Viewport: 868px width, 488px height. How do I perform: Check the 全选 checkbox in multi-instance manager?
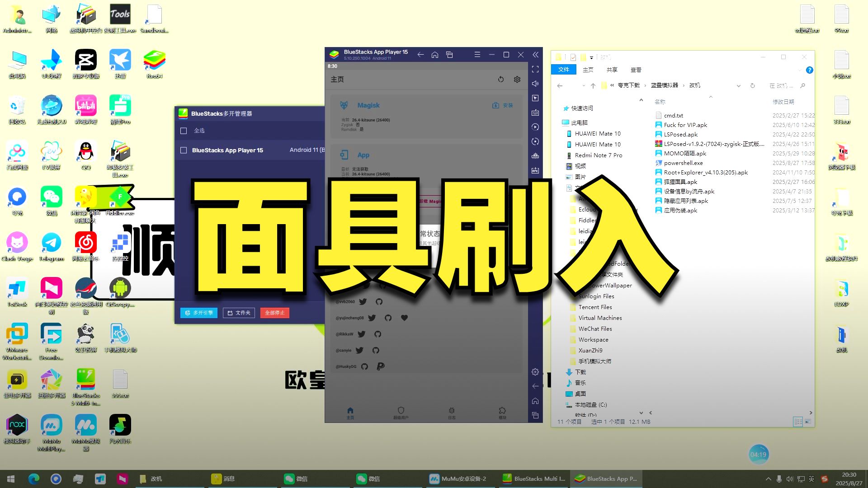pyautogui.click(x=184, y=131)
